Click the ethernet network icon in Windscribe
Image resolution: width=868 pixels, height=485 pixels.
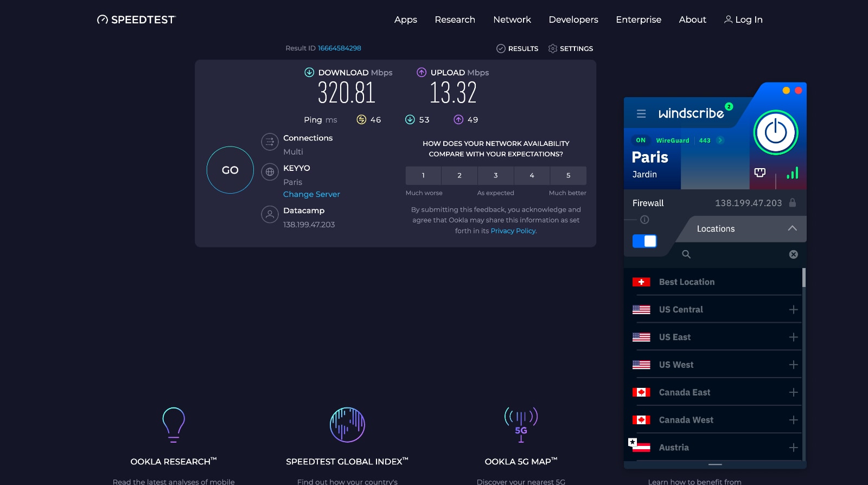(x=760, y=173)
